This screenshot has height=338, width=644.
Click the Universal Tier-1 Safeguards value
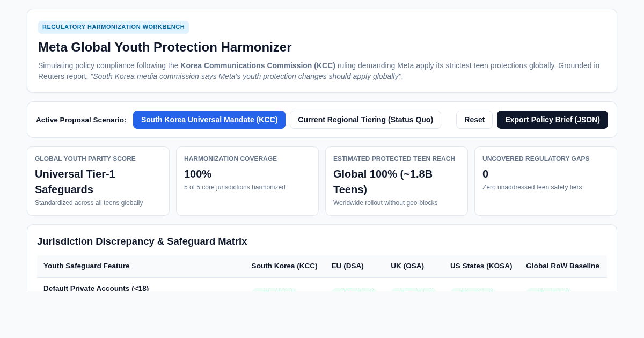tap(75, 181)
